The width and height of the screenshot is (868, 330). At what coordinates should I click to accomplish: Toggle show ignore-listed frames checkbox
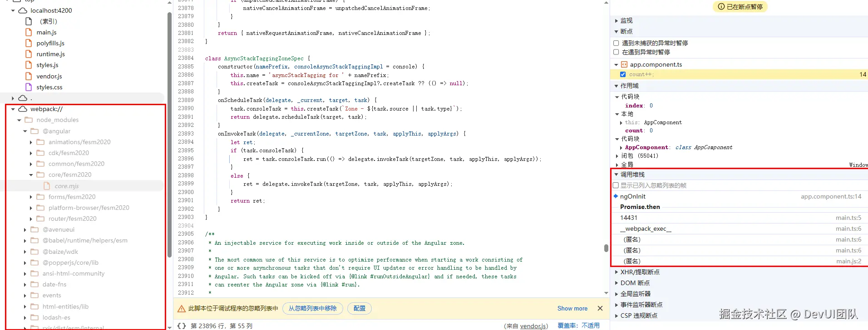616,185
